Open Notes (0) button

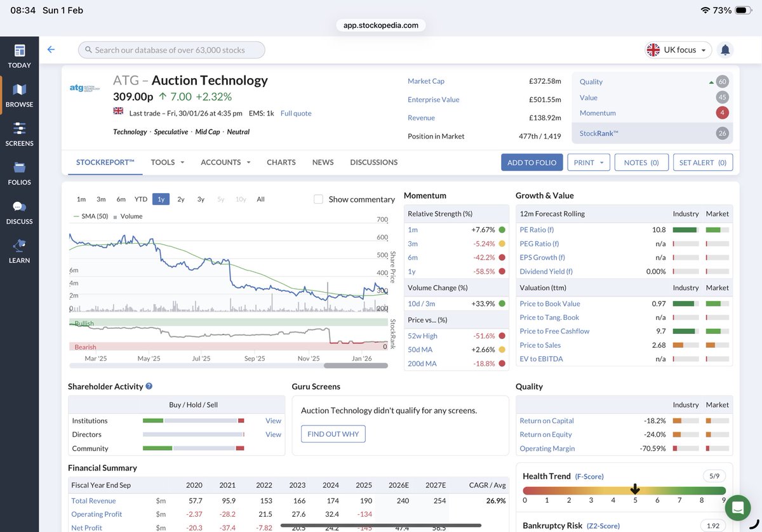pyautogui.click(x=641, y=163)
